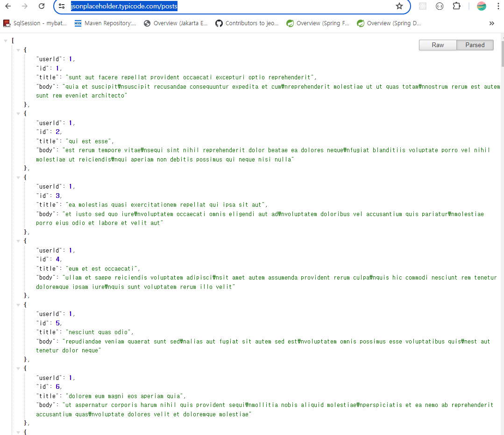Click body text starting "repudiandae veniam quaerat"
Viewport: 504px width, 435px height.
coord(263,346)
